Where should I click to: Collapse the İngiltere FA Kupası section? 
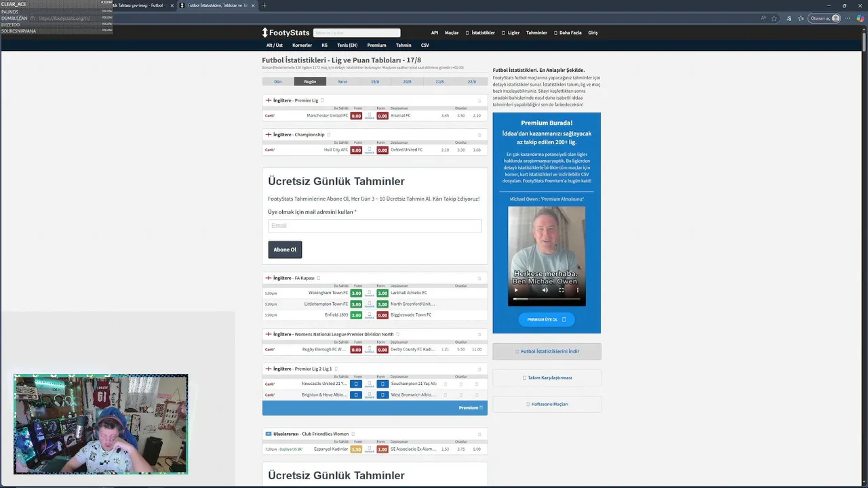(479, 278)
